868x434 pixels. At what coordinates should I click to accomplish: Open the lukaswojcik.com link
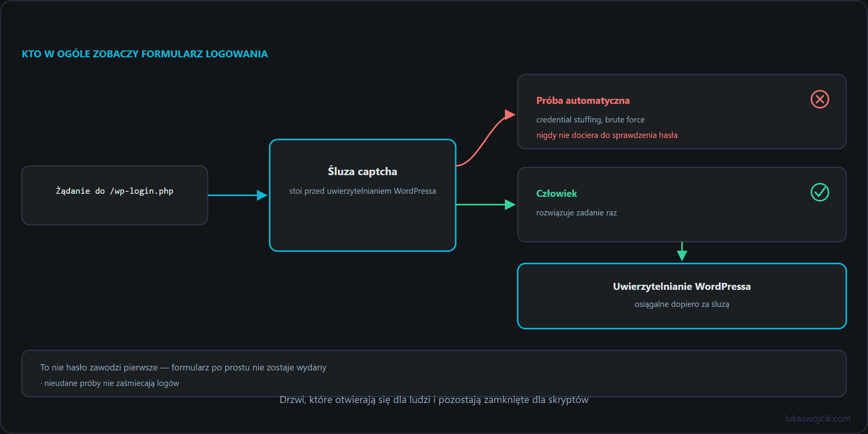click(818, 418)
